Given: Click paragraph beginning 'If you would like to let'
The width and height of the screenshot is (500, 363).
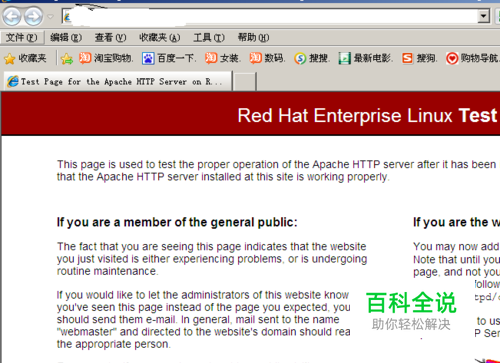Looking at the screenshot, I should (203, 319).
